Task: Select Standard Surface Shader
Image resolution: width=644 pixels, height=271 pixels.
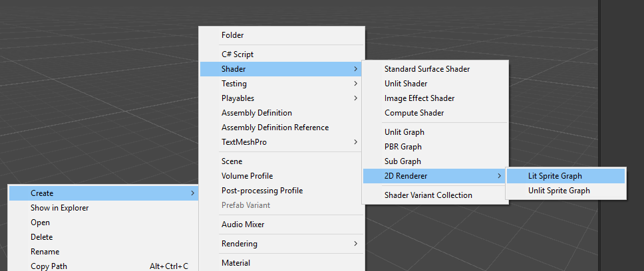Action: click(x=427, y=69)
